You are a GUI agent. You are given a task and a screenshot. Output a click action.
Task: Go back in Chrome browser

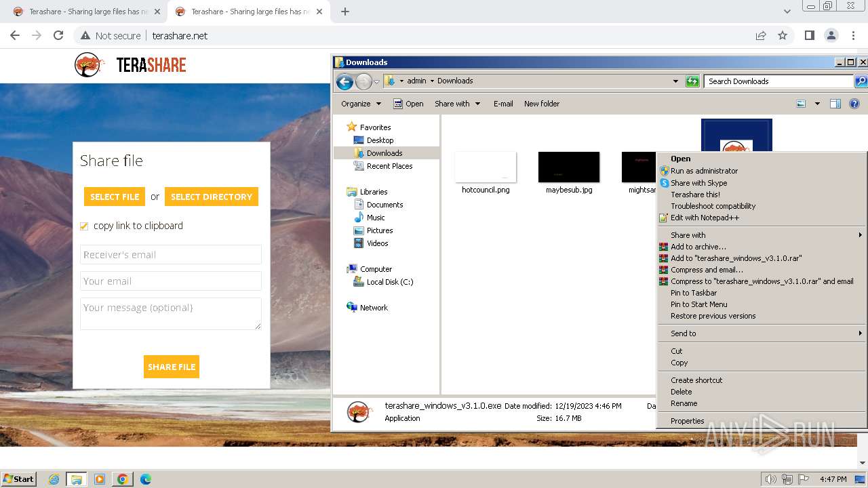[x=15, y=35]
